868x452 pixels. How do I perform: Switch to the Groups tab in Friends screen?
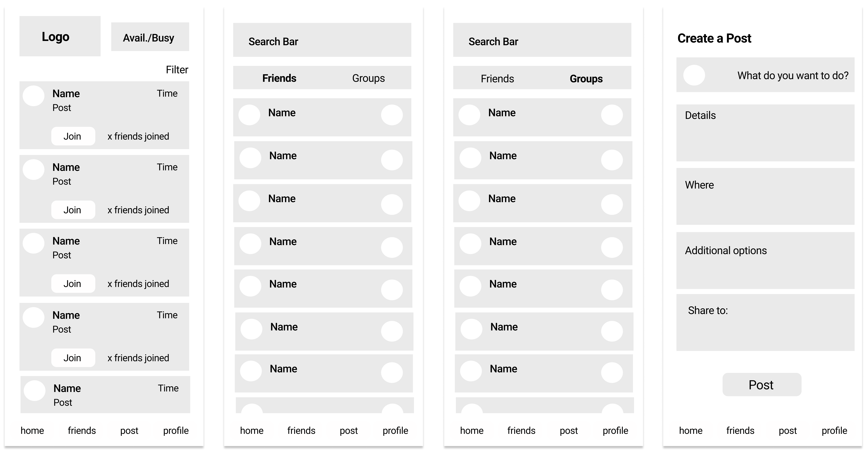368,78
